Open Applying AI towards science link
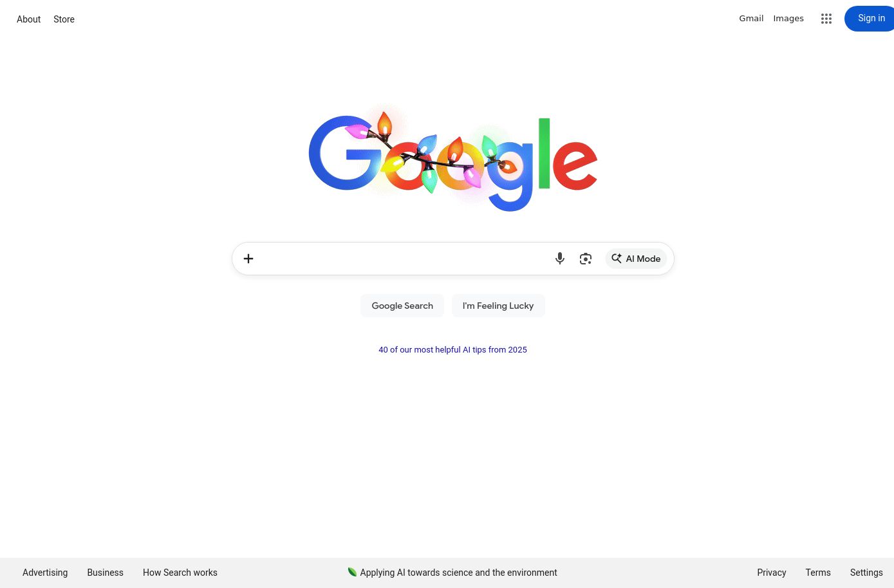 click(458, 573)
